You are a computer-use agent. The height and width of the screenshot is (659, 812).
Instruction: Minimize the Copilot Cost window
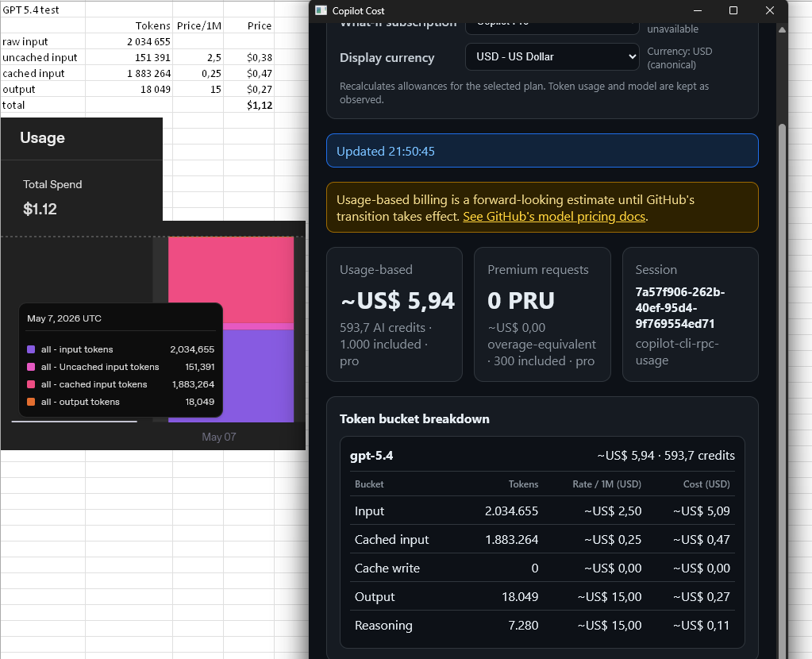click(x=698, y=10)
